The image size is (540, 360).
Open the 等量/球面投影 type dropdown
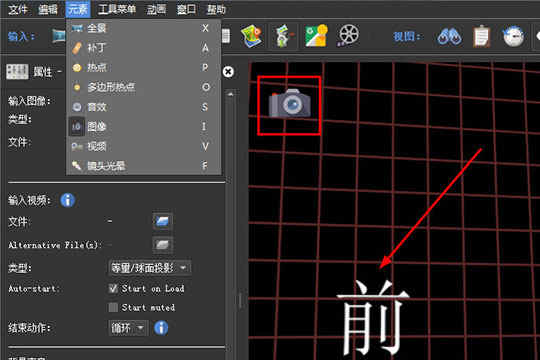tap(150, 268)
